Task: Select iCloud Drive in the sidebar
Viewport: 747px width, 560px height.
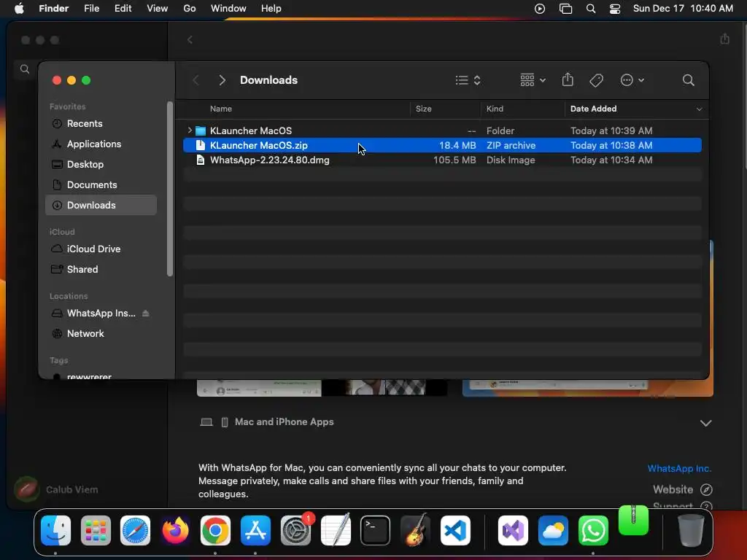Action: point(101,249)
